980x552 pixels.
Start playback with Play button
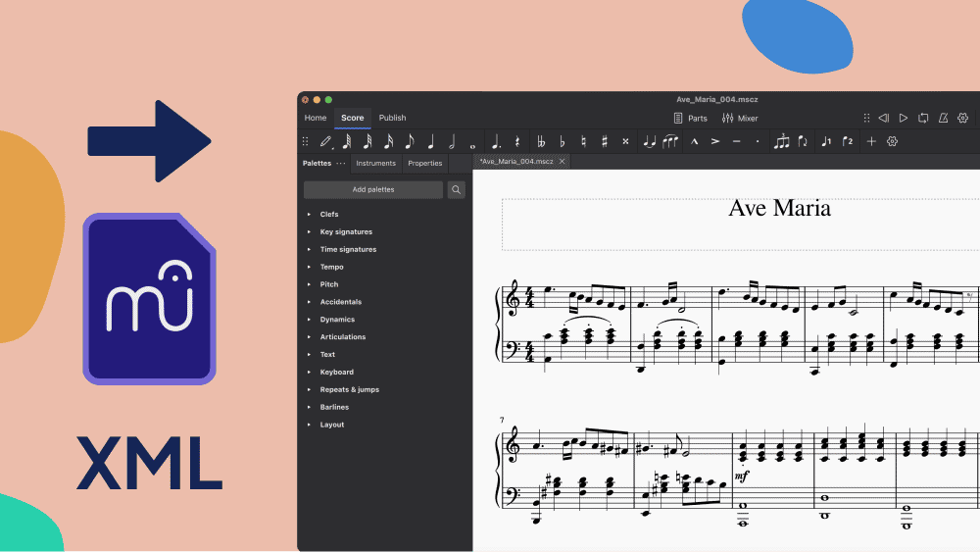904,118
